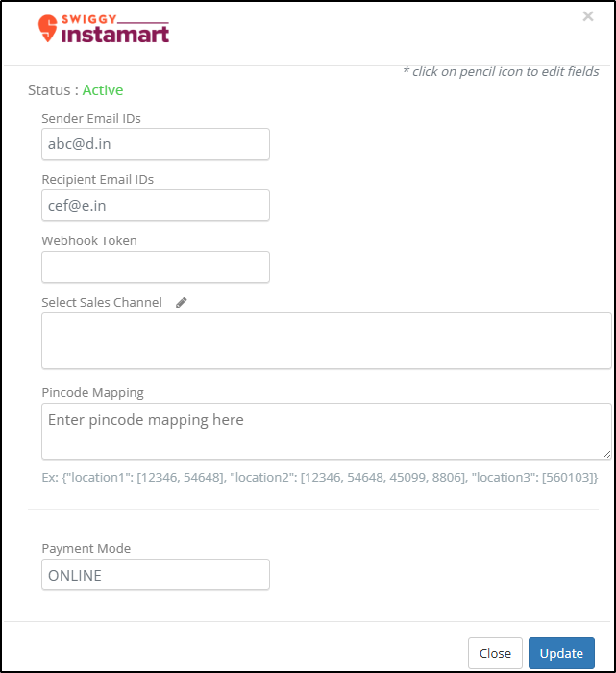The height and width of the screenshot is (673, 616).
Task: Click the example pincode mapping hint text
Action: [319, 477]
